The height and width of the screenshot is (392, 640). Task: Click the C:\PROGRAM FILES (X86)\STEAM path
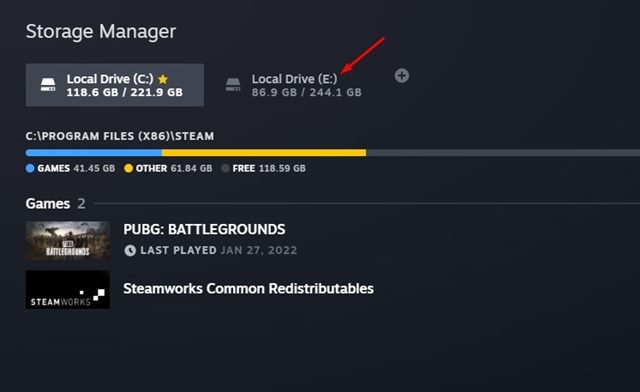120,136
